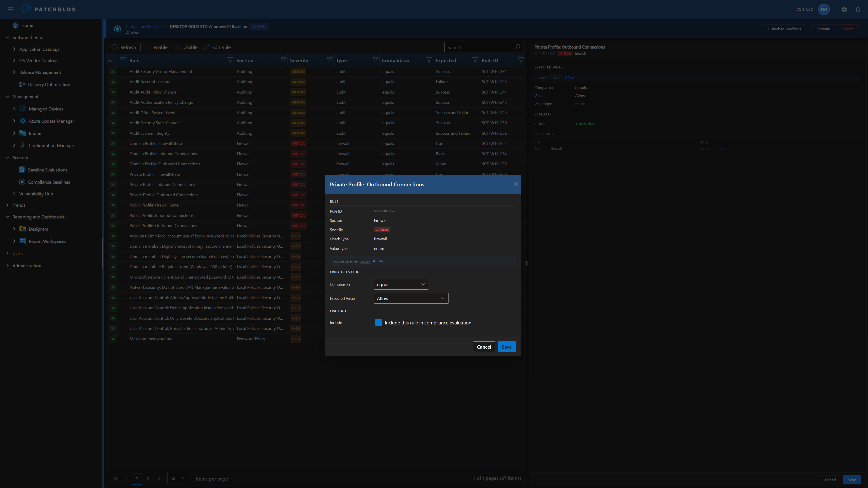Click the Delivery Optimization icon
This screenshot has height=488, width=868.
click(22, 84)
